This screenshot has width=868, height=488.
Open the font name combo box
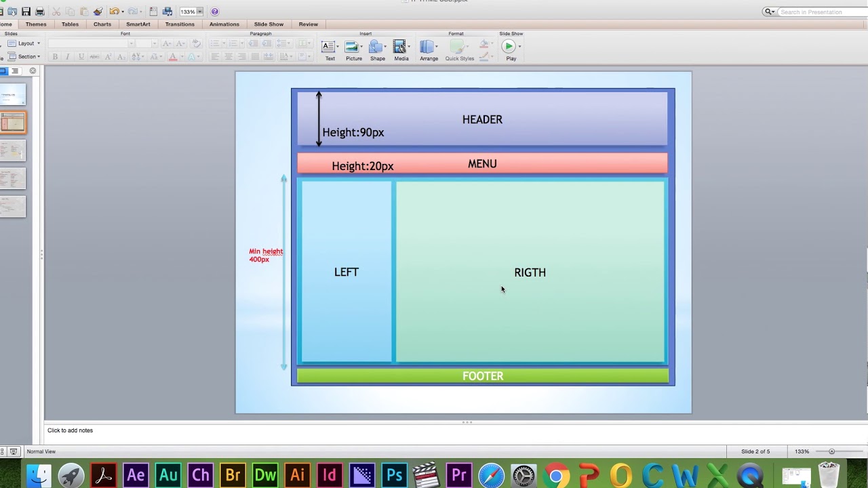(x=91, y=43)
